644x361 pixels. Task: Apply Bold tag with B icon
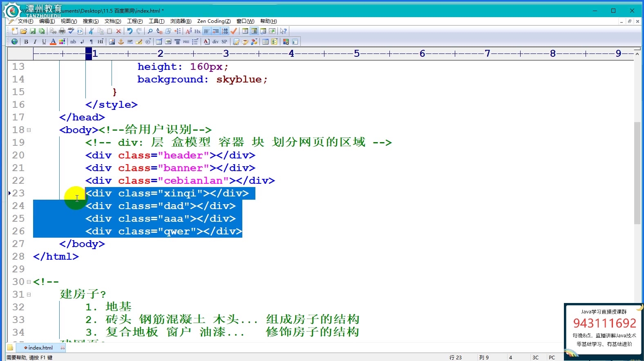[x=26, y=42]
